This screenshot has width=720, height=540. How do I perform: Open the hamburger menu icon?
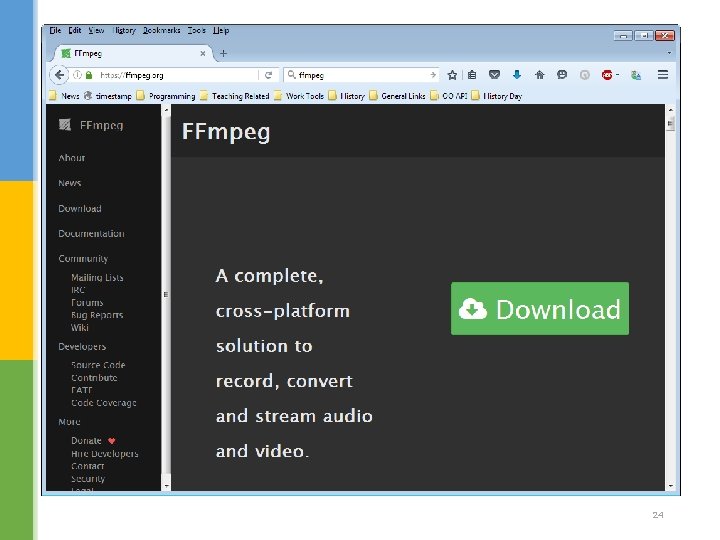[x=663, y=74]
